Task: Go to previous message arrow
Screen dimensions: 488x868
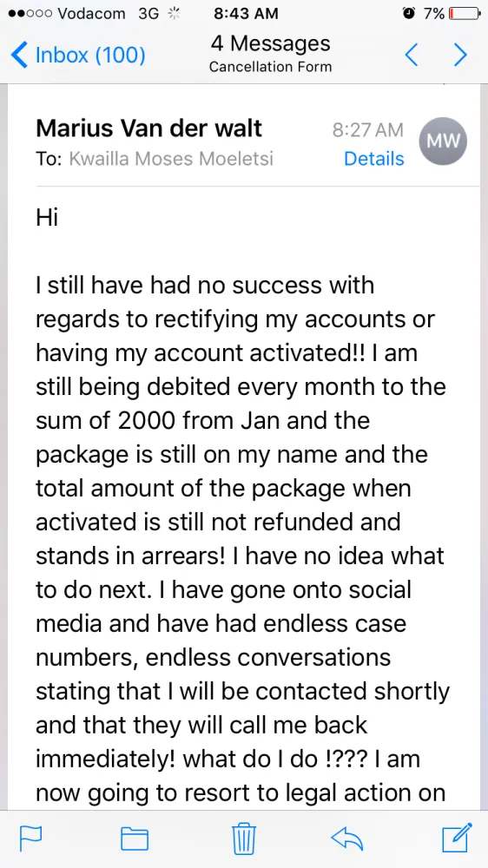Action: pyautogui.click(x=411, y=55)
